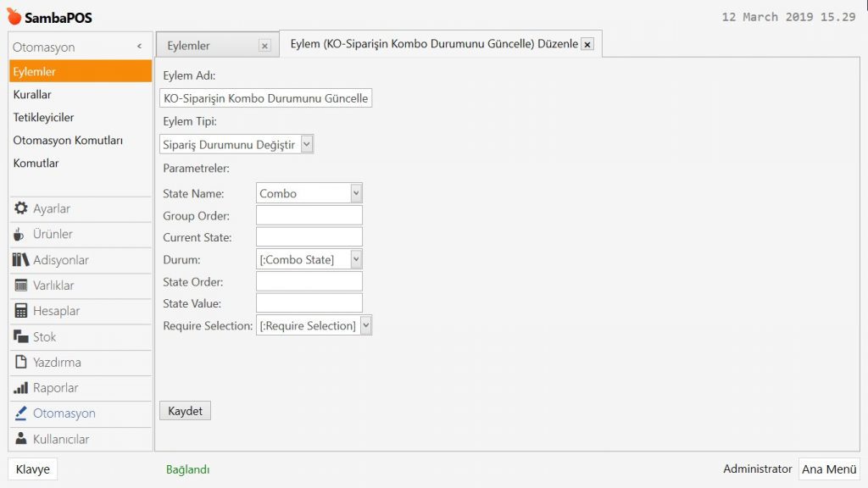Close the Eylem Düzenle tab
Screen dimensions: 868x488
[588, 44]
